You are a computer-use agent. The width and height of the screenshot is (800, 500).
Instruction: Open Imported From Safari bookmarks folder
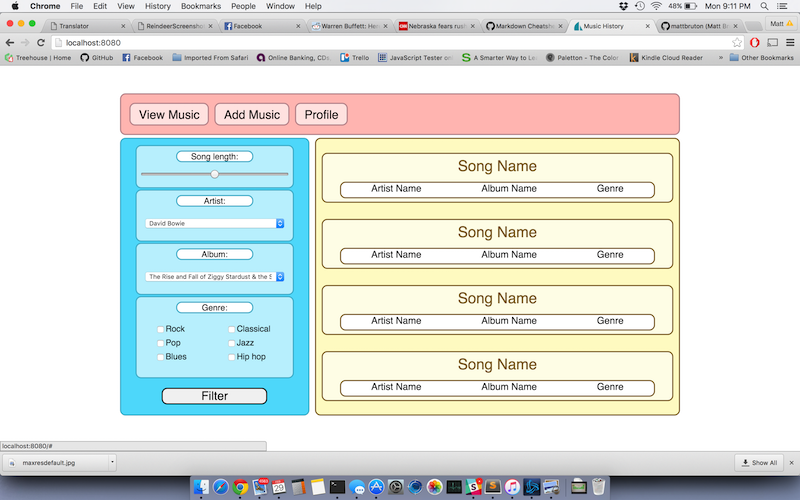click(210, 58)
